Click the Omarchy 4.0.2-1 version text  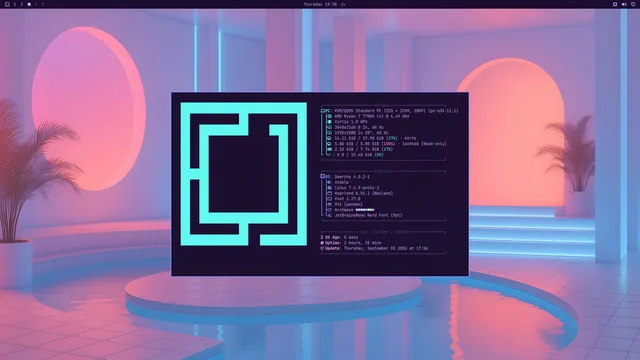click(x=352, y=177)
